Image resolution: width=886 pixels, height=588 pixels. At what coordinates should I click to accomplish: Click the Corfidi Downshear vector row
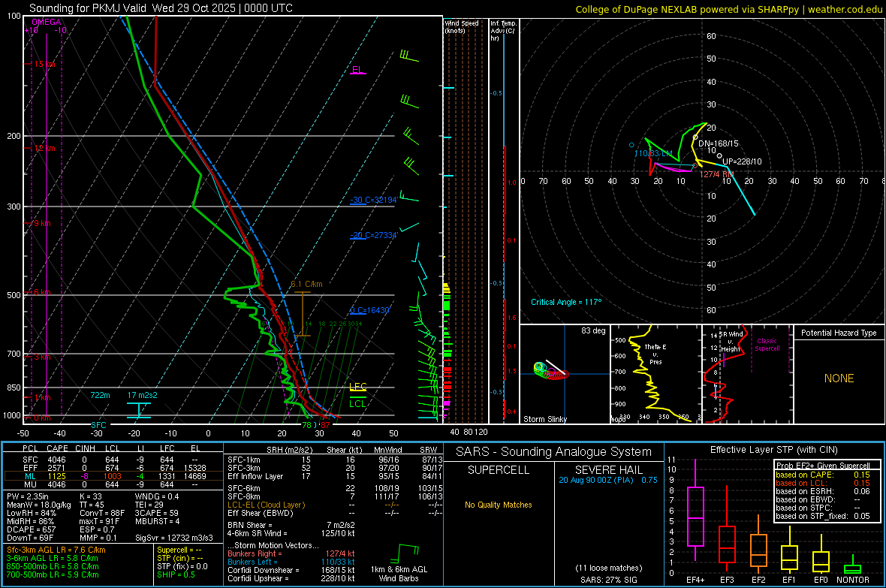(291, 570)
